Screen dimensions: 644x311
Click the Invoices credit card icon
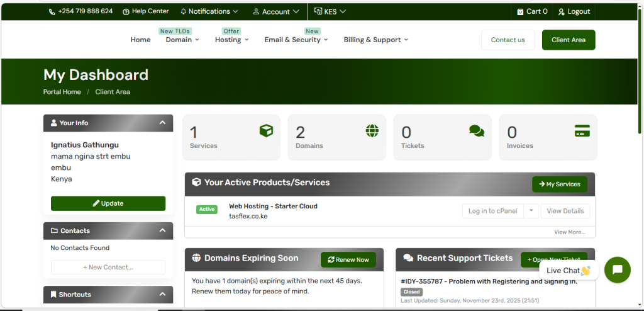click(582, 131)
